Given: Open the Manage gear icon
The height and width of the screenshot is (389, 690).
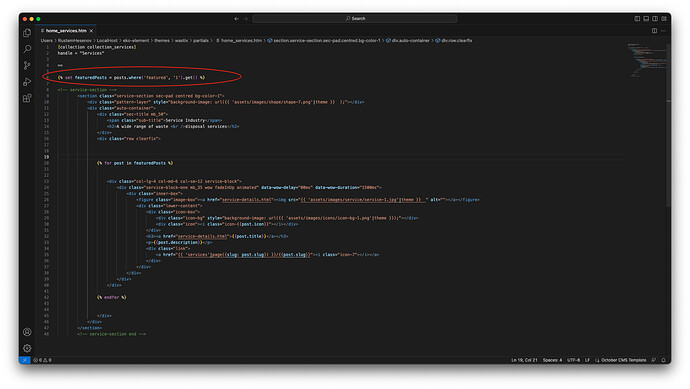Looking at the screenshot, I should click(27, 348).
